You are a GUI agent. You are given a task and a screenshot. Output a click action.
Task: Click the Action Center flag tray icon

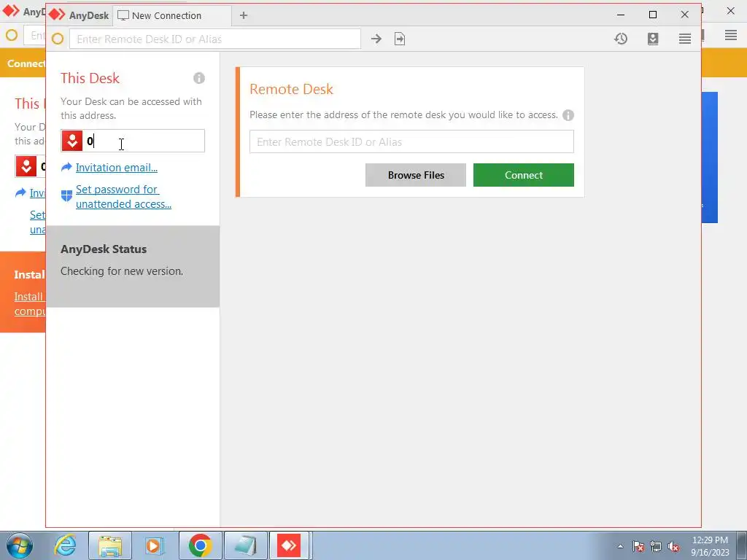coord(638,546)
